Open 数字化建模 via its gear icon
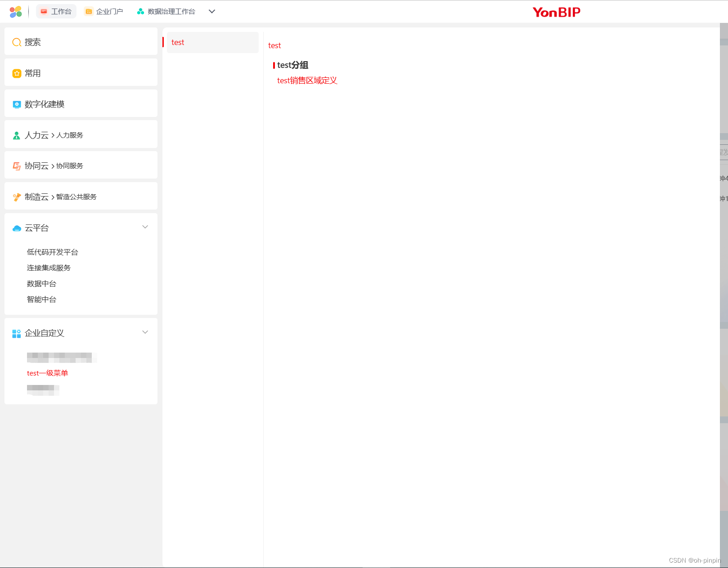Image resolution: width=728 pixels, height=568 pixels. point(17,104)
